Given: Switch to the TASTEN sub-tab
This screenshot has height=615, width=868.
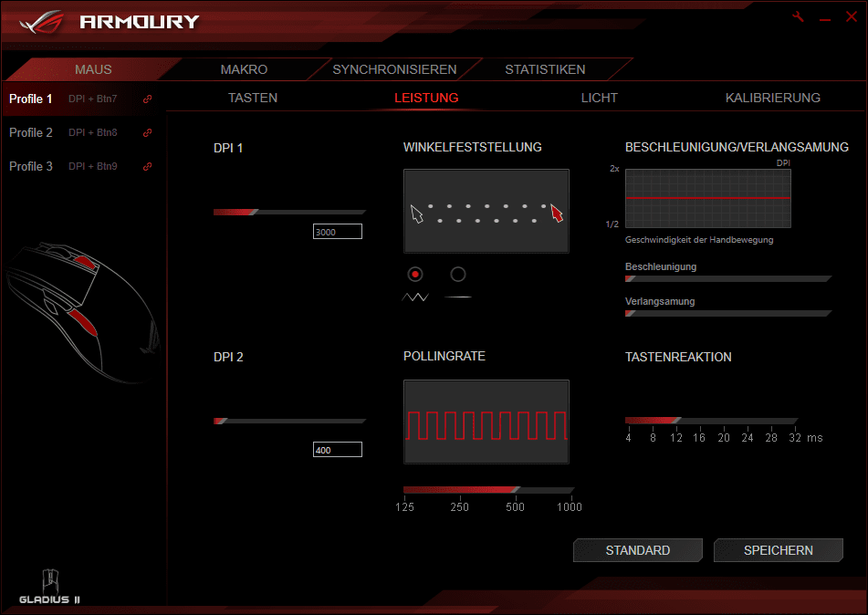Looking at the screenshot, I should (253, 98).
